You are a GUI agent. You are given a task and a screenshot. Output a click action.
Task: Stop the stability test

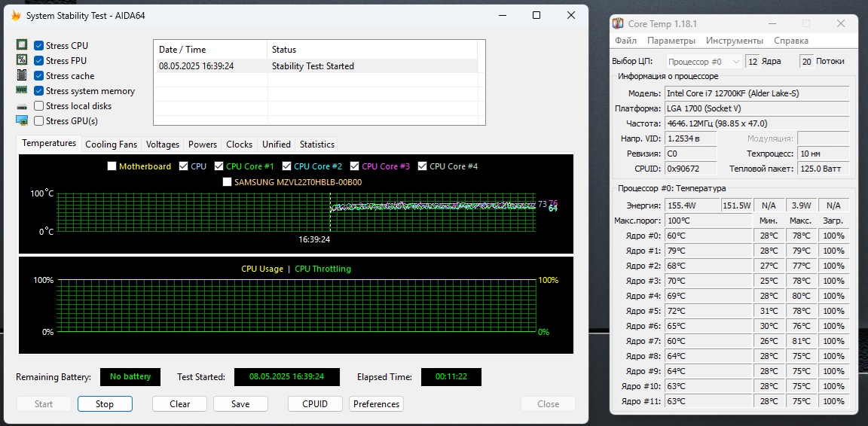(105, 404)
